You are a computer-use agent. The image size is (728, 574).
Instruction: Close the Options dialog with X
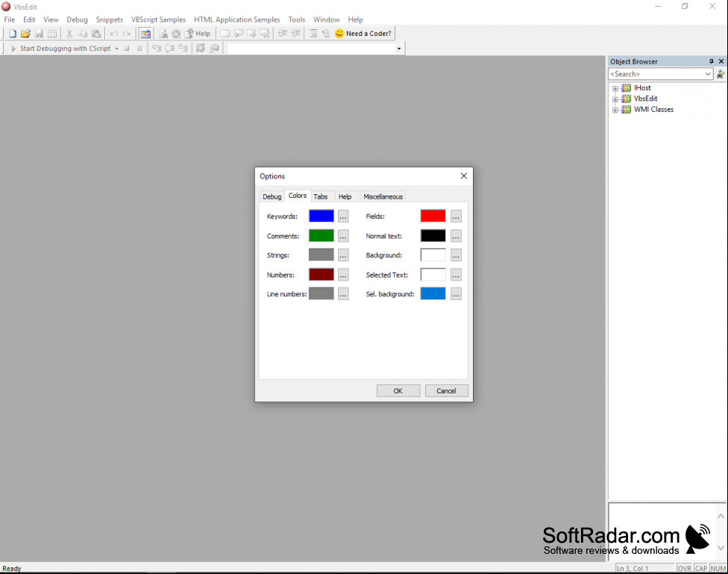tap(464, 175)
